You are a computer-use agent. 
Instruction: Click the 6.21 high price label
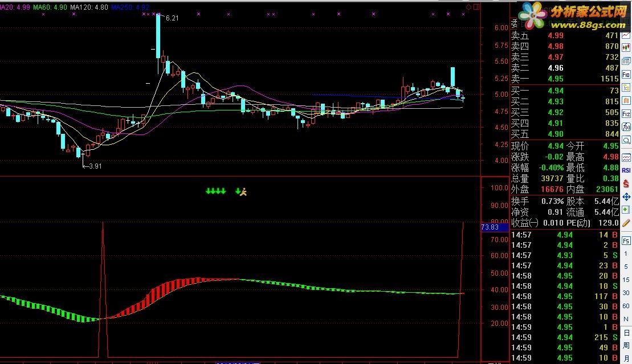[172, 18]
